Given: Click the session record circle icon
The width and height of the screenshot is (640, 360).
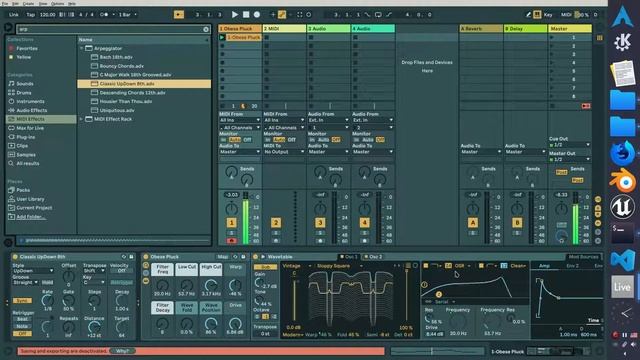Looking at the screenshot, I should point(309,15).
